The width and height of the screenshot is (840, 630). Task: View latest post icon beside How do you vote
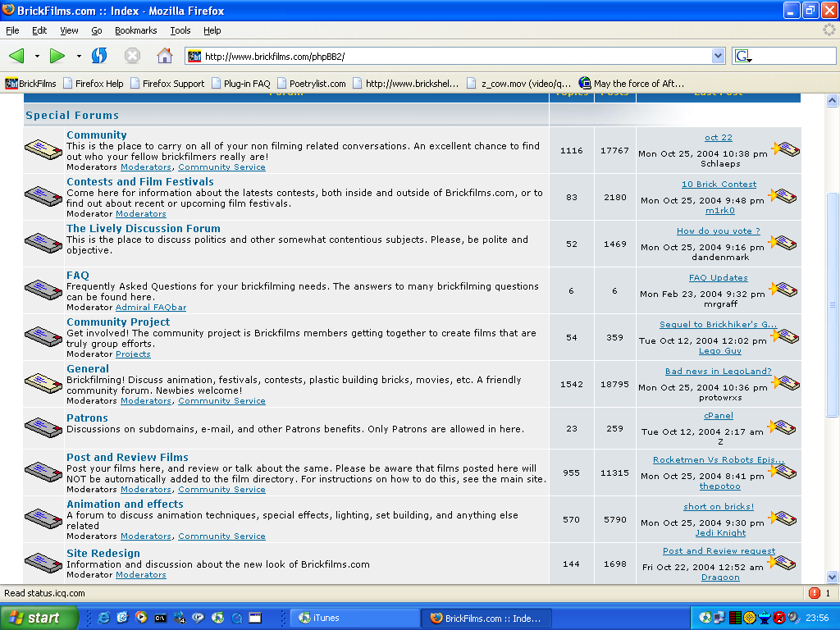pyautogui.click(x=783, y=242)
